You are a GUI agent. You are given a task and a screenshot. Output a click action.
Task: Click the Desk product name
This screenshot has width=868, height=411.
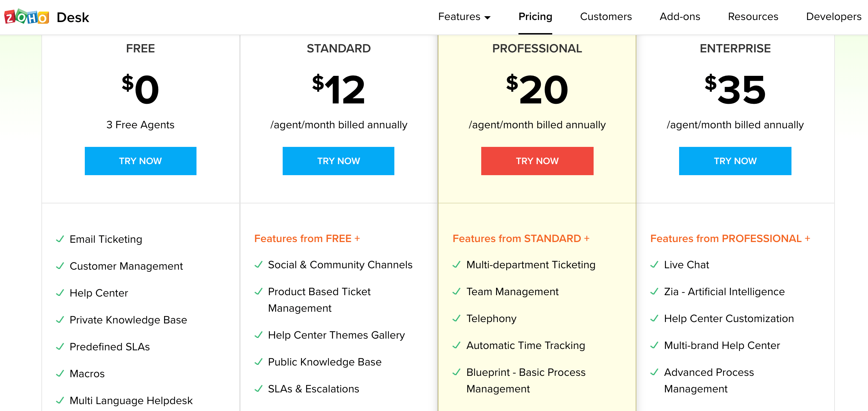tap(73, 17)
